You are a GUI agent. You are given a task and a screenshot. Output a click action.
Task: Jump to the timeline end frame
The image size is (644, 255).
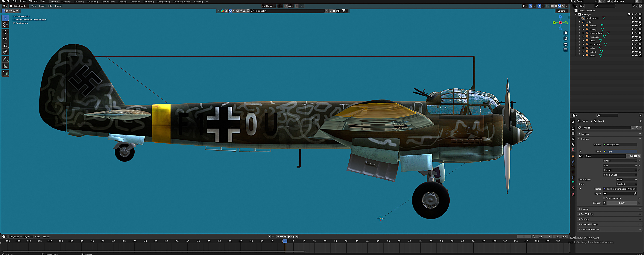pos(297,236)
